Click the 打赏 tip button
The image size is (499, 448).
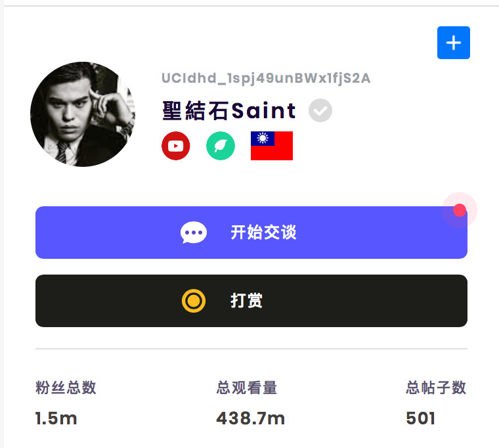click(251, 301)
